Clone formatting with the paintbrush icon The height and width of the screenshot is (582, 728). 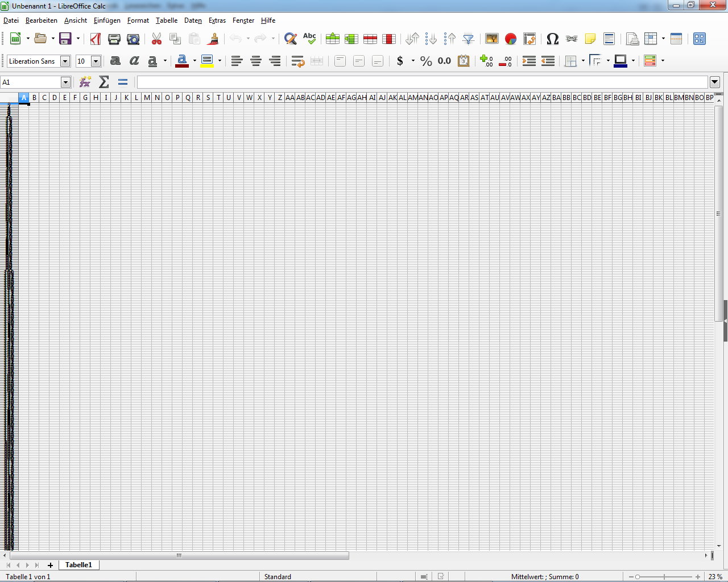tap(213, 39)
